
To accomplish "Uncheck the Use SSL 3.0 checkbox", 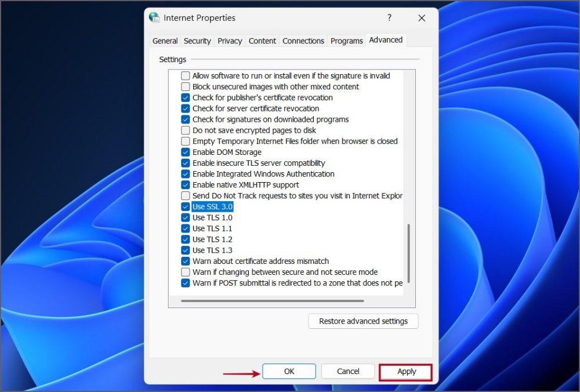I will point(186,206).
